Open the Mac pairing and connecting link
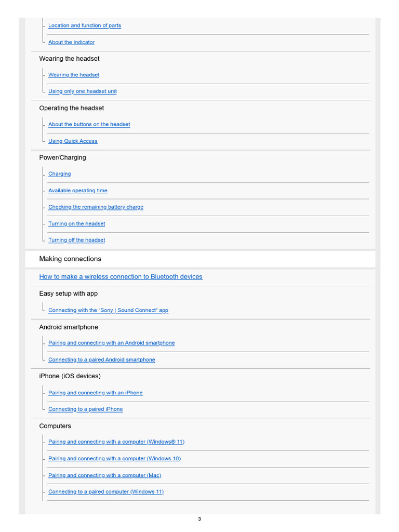399x532 pixels. point(104,475)
